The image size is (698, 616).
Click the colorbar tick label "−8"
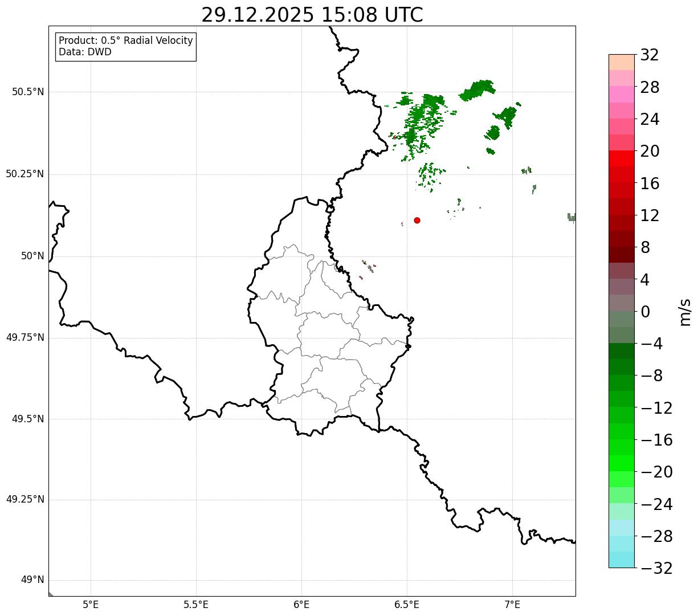pyautogui.click(x=651, y=376)
